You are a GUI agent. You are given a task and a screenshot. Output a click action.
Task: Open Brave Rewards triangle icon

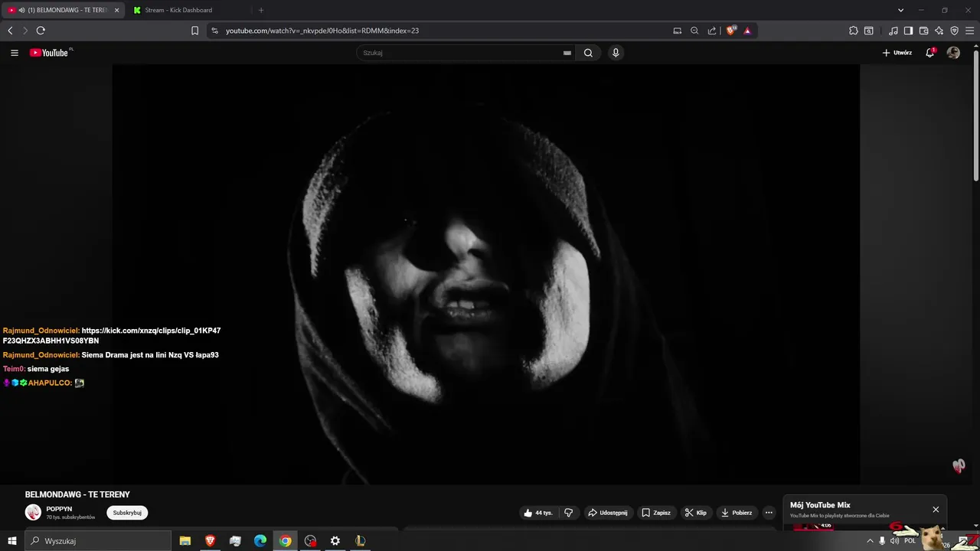747,31
